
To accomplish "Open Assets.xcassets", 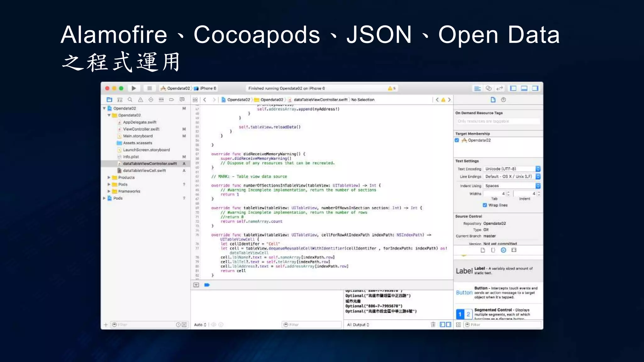I will (137, 143).
